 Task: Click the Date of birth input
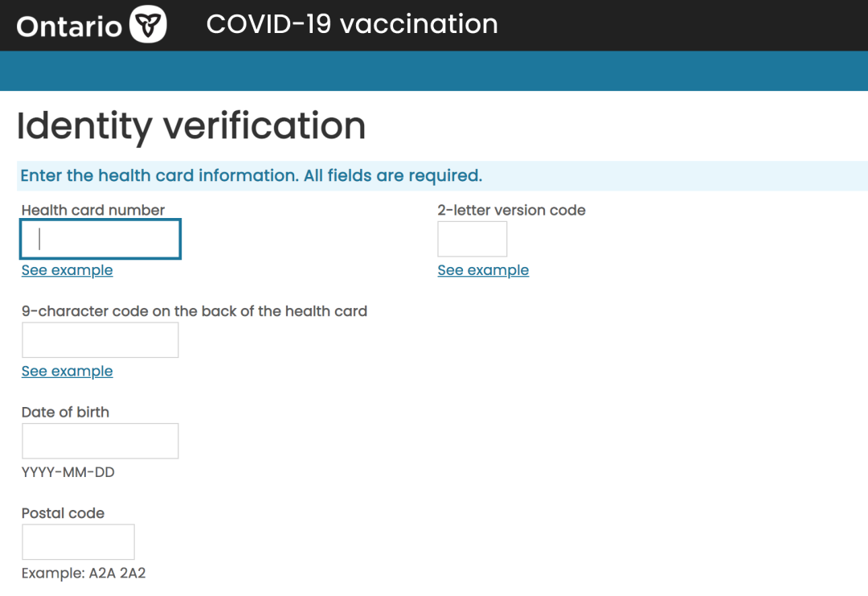point(100,441)
